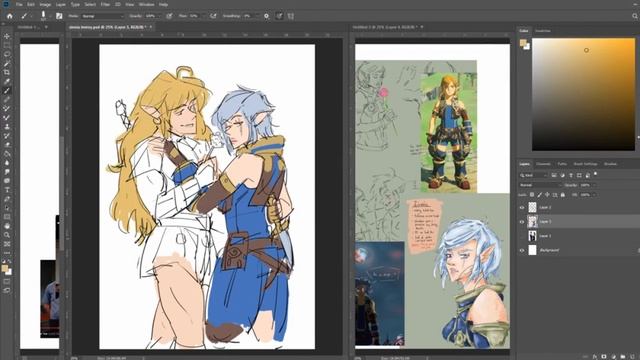This screenshot has width=640, height=360.
Task: Select the Eraser tool
Action: [7, 144]
